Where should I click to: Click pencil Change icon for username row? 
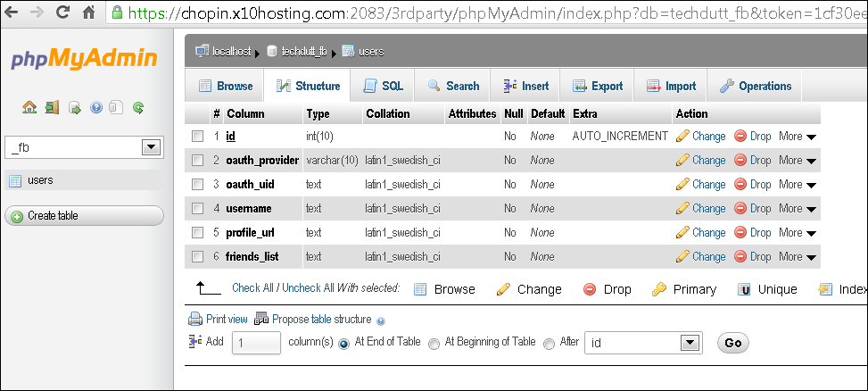[x=682, y=209]
